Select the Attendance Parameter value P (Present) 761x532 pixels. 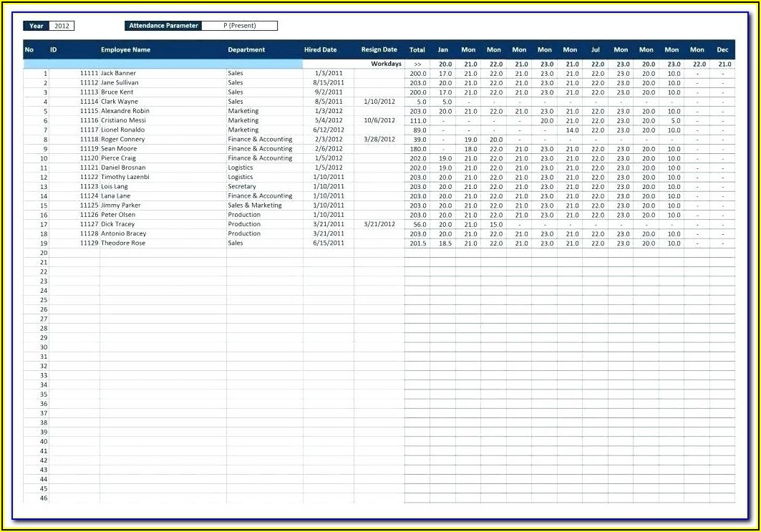tap(239, 26)
